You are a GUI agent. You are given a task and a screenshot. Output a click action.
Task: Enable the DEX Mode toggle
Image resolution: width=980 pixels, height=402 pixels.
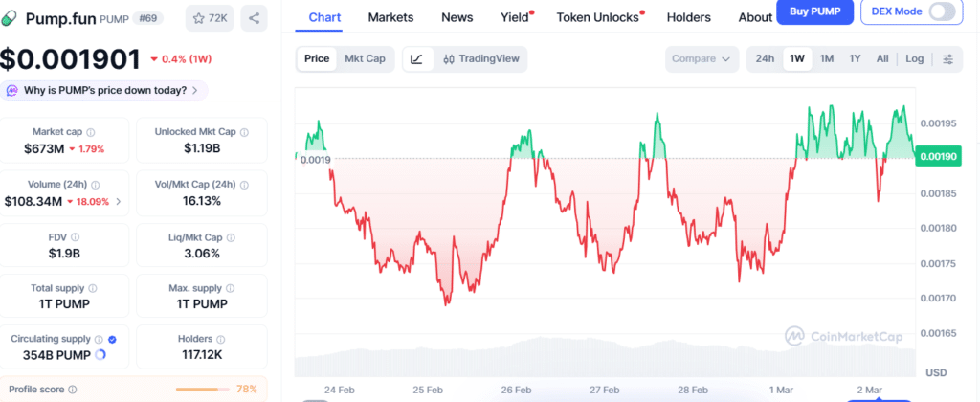point(942,11)
